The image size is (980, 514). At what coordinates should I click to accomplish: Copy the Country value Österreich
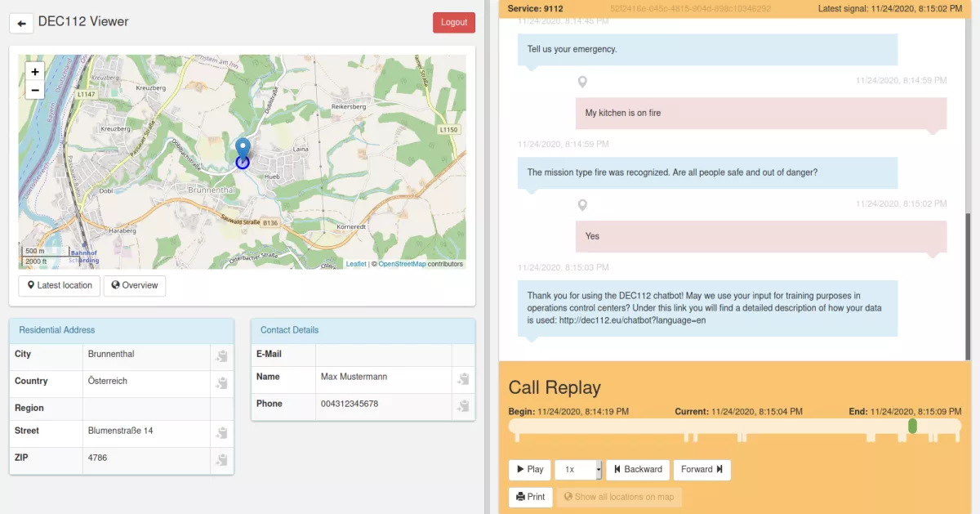pos(221,383)
